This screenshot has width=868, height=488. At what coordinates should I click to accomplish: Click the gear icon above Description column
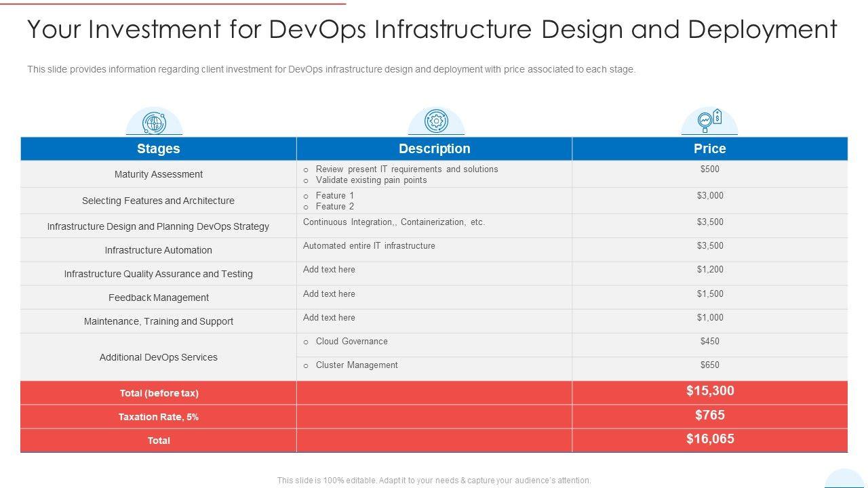pyautogui.click(x=435, y=122)
